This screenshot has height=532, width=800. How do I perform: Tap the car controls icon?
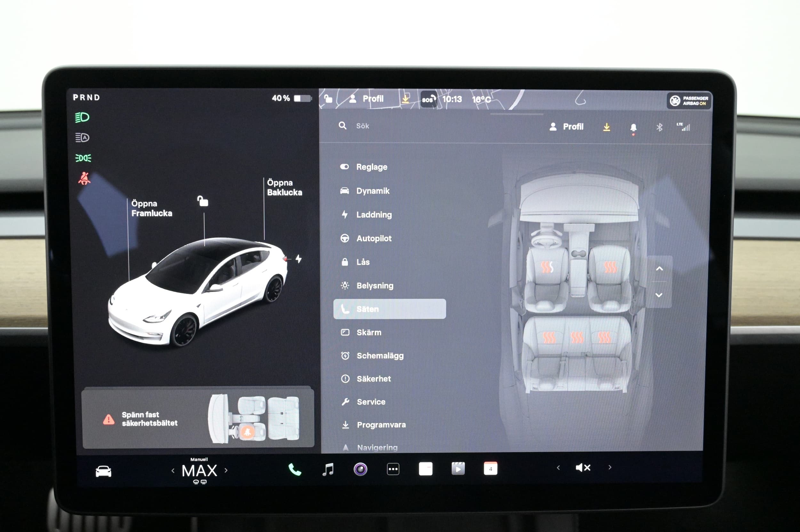(x=103, y=471)
